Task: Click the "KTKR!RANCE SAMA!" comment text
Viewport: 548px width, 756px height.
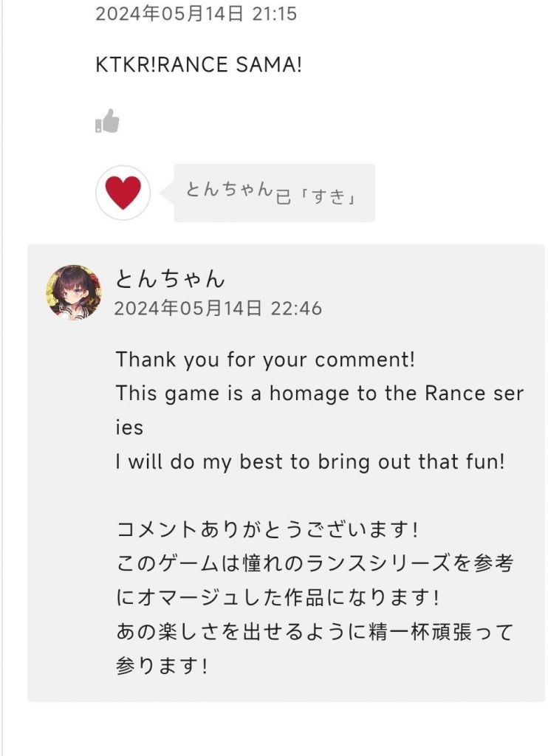Action: (199, 65)
